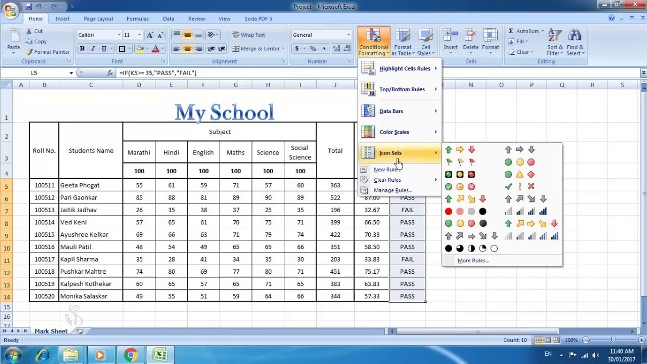Screen dimensions: 647x364
Task: Pick the 5 Quarters pie icon set
Action: pos(471,248)
